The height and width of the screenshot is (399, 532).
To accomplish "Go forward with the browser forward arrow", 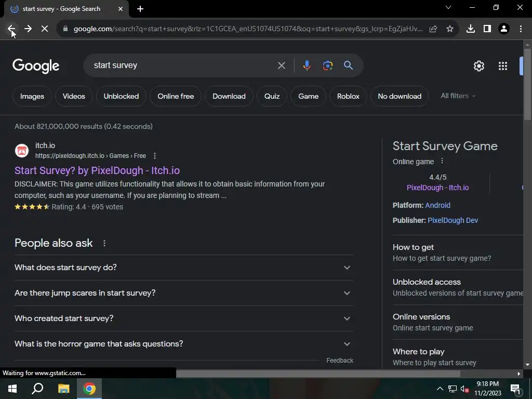I will click(x=28, y=29).
